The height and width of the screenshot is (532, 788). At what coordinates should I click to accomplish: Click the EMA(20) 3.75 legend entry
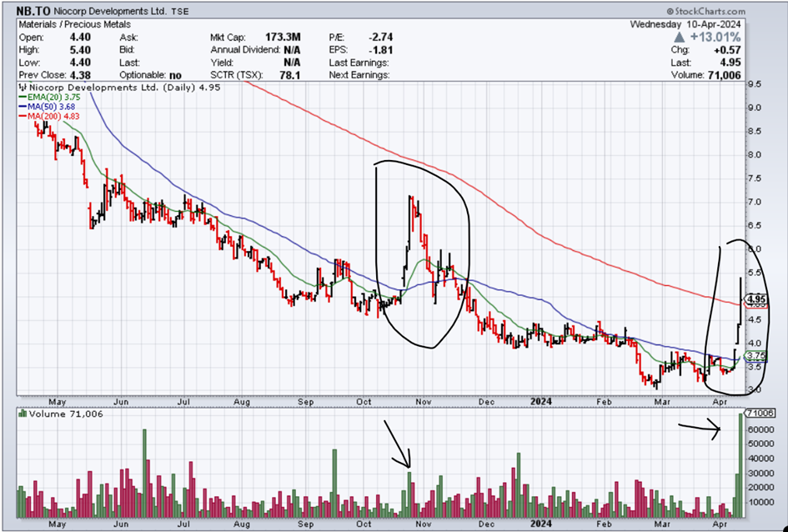(53, 97)
